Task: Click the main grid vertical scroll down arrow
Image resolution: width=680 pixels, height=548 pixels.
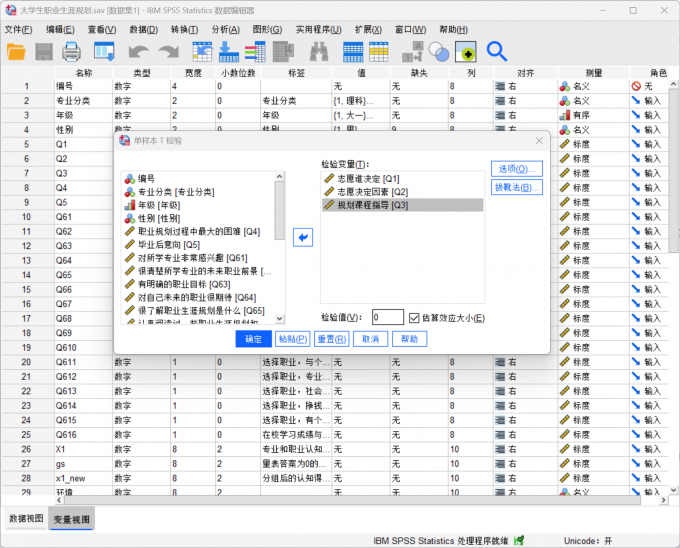Action: tap(673, 490)
